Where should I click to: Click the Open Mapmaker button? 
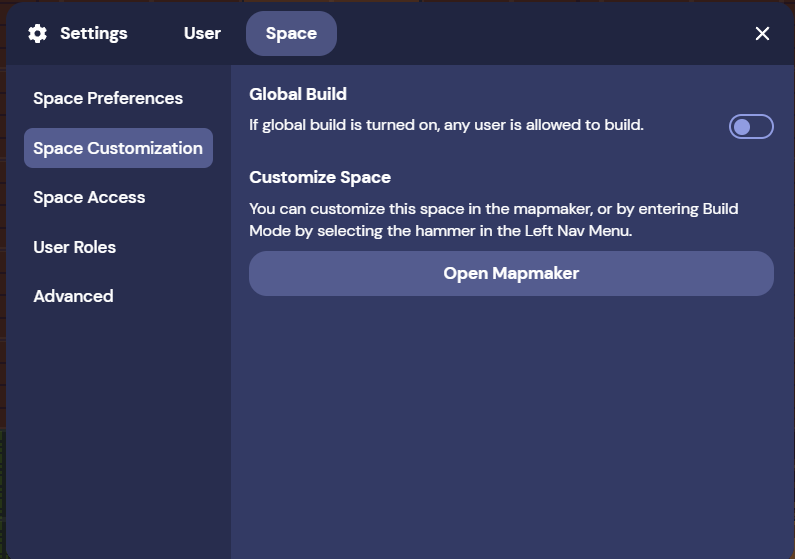(x=511, y=274)
